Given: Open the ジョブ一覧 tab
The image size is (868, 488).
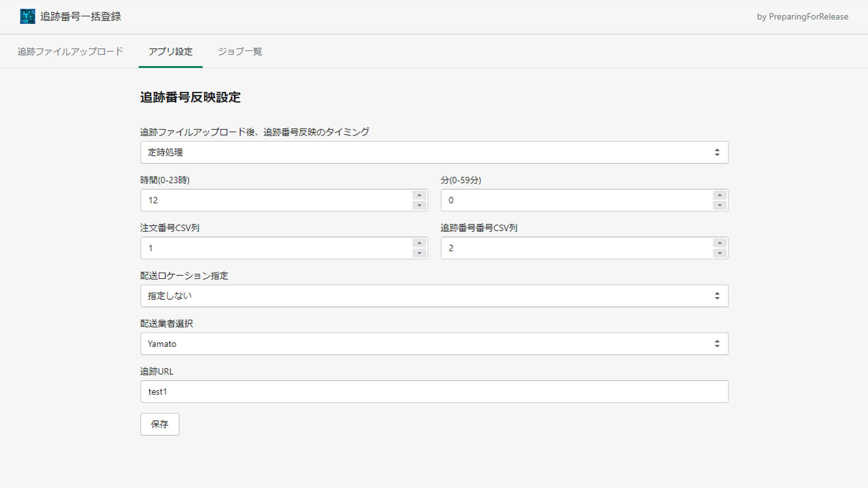Looking at the screenshot, I should click(240, 52).
